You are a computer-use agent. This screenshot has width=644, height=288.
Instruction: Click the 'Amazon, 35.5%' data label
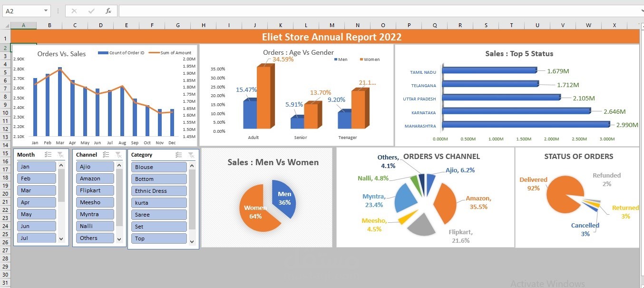tap(478, 202)
